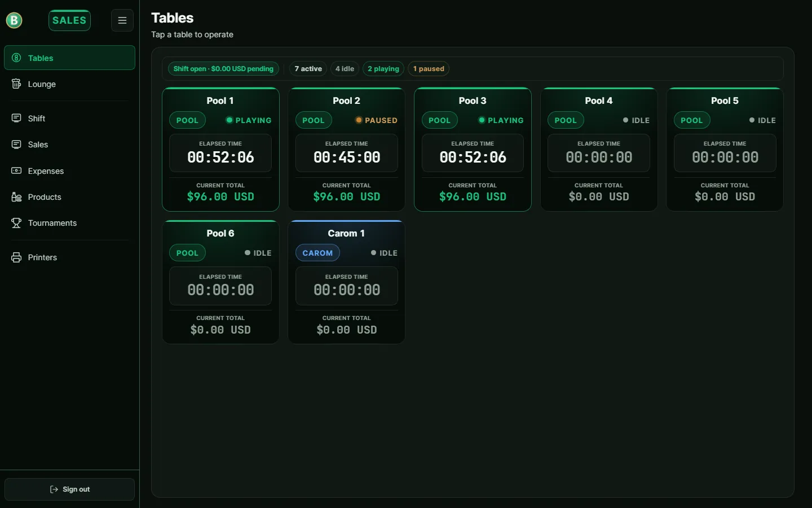Open the Tables menu item
Viewport: 812px width, 508px height.
pos(69,58)
